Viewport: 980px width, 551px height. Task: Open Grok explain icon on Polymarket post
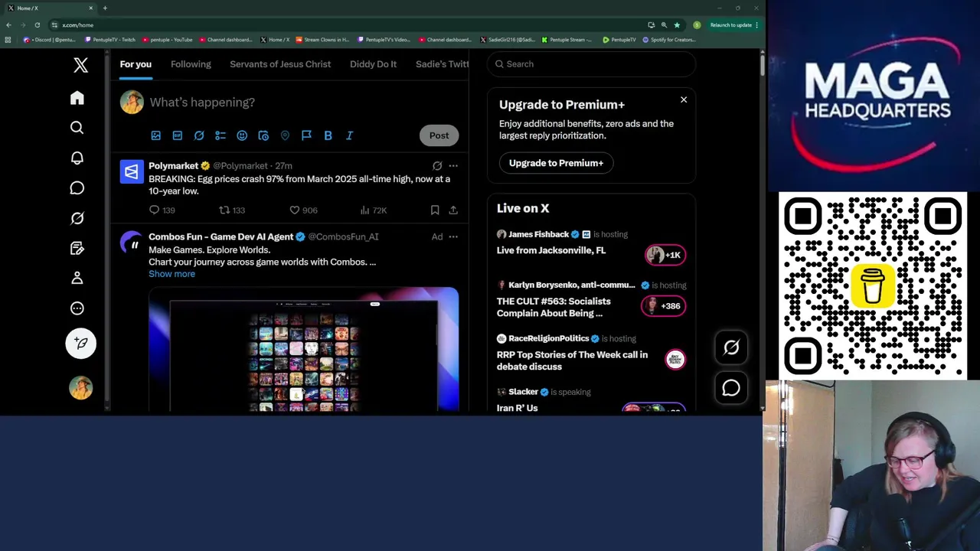pyautogui.click(x=437, y=165)
